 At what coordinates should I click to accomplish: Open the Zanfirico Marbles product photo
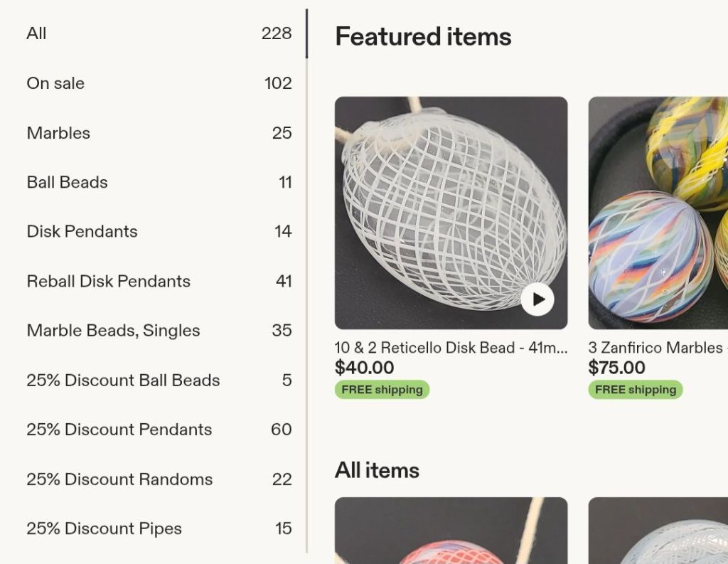coord(658,213)
